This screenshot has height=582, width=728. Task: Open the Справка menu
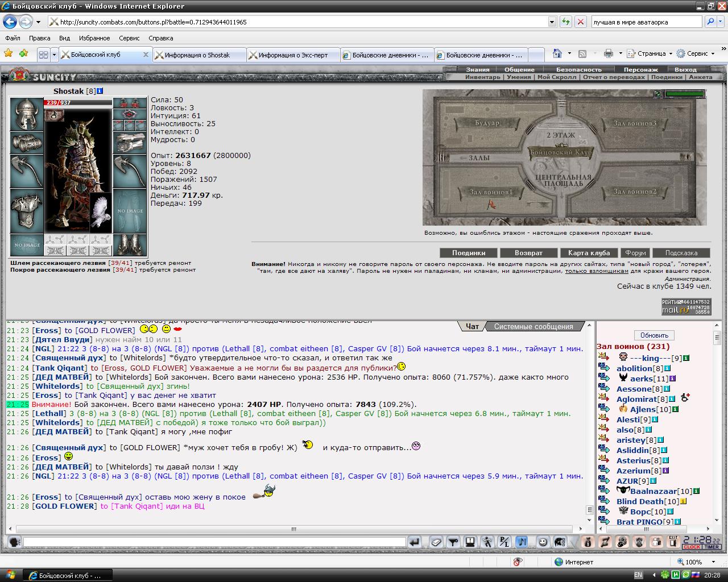(161, 38)
